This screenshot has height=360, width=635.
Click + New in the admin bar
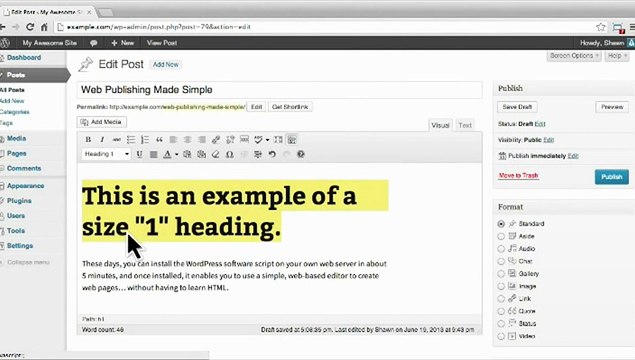pyautogui.click(x=122, y=43)
